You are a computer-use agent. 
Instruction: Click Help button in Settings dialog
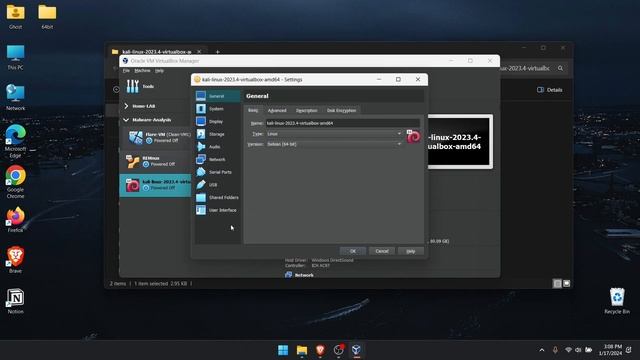point(411,251)
